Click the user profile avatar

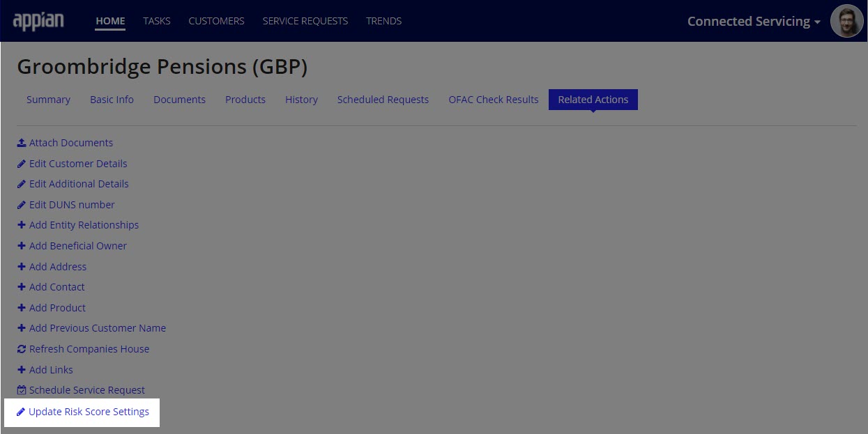pos(846,21)
